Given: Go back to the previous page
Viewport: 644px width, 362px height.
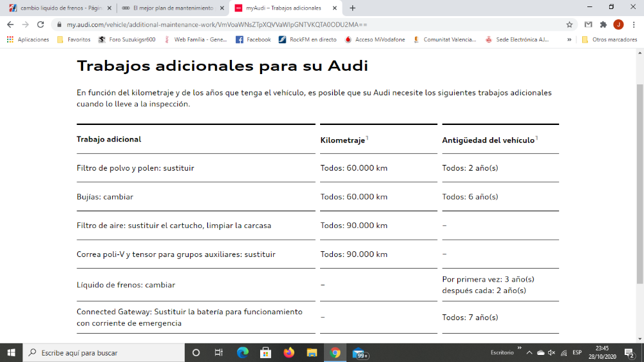Looking at the screenshot, I should coord(10,24).
